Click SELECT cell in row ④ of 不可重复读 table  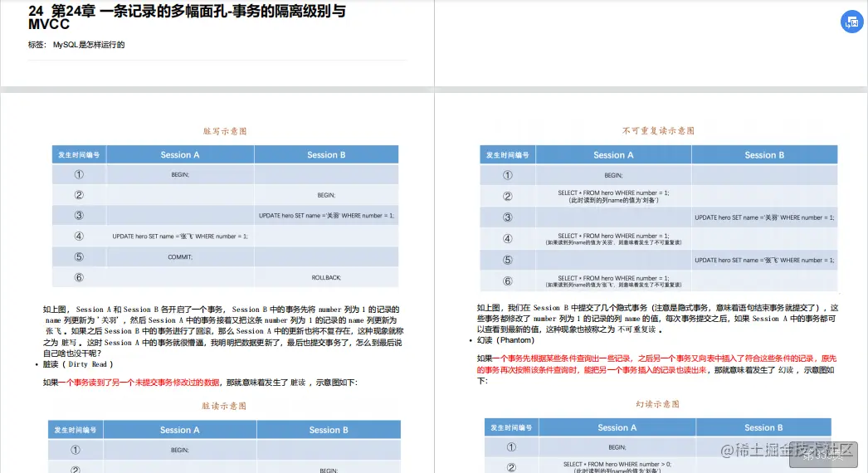(x=613, y=239)
